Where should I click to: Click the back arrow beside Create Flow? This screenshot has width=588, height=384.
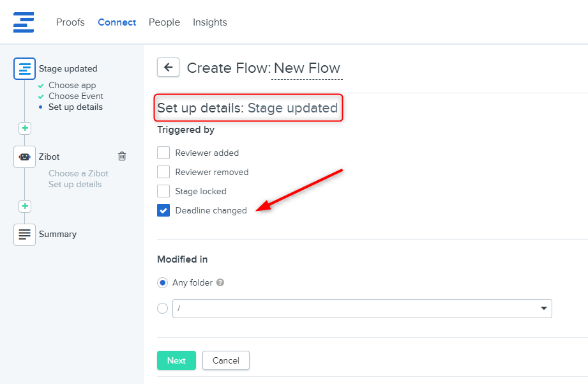pos(168,67)
